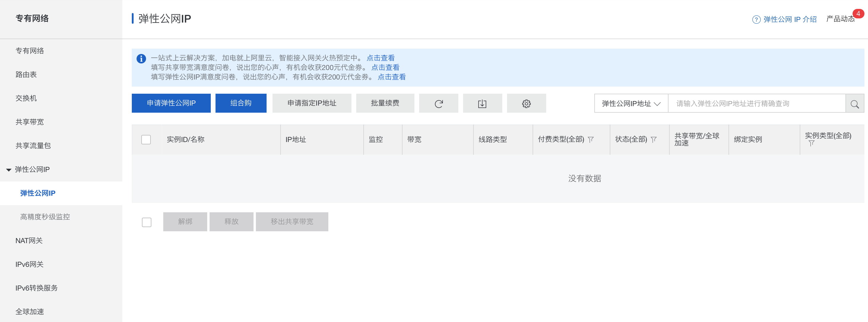Click the 释放 button

(x=231, y=222)
